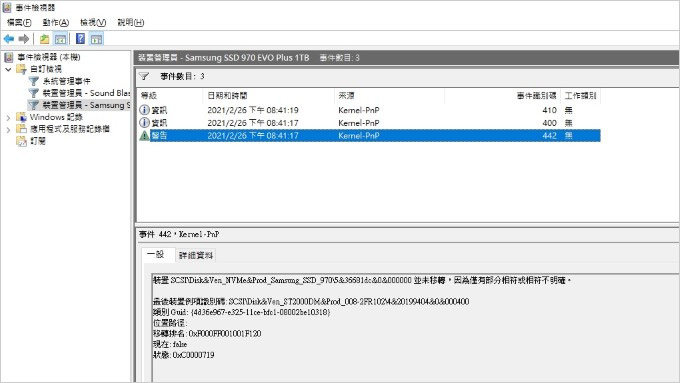Image resolution: width=680 pixels, height=383 pixels.
Task: Click the 類別 Guid line in details
Action: coord(242,312)
